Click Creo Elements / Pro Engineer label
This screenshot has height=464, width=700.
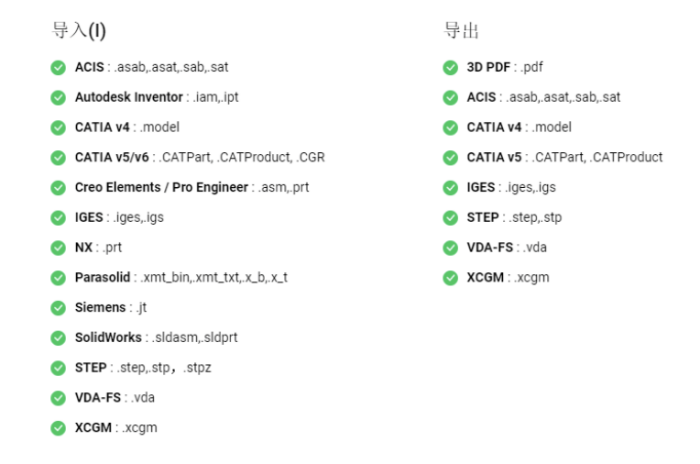[x=161, y=187]
